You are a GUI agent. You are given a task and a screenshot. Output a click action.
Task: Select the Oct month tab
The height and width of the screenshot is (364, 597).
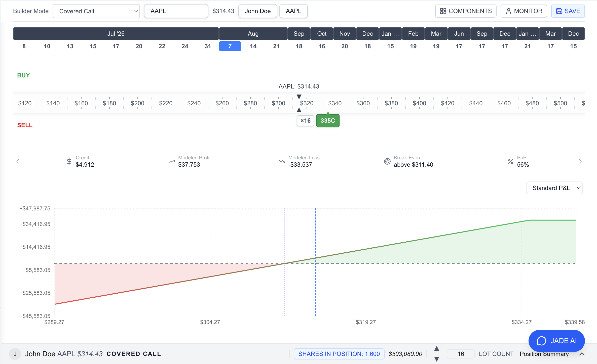click(x=322, y=34)
